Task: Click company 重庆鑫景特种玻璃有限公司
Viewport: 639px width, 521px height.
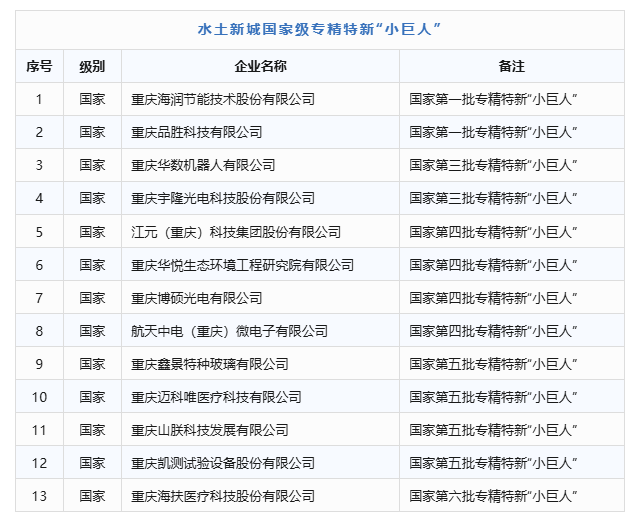Action: click(x=209, y=364)
